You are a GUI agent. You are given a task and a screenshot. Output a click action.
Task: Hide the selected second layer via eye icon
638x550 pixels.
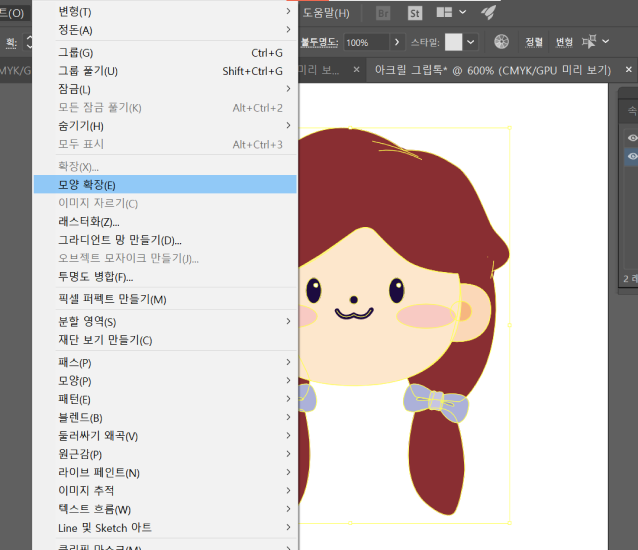coord(632,157)
